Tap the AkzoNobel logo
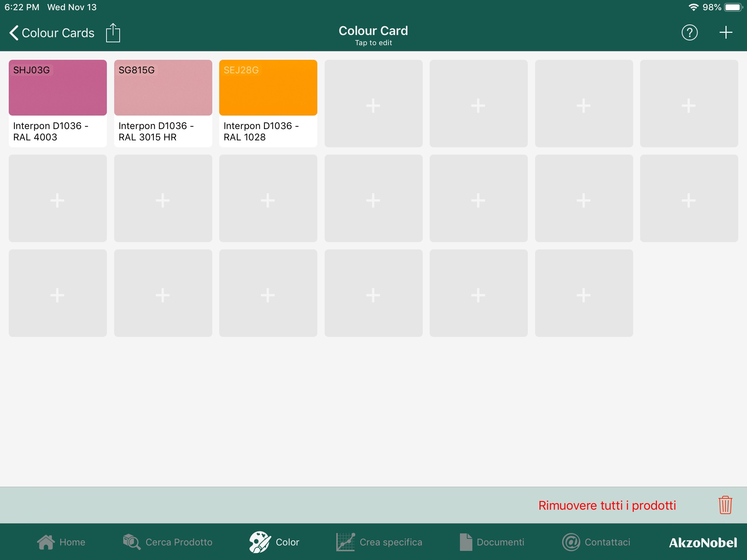The width and height of the screenshot is (747, 560). coord(703,542)
